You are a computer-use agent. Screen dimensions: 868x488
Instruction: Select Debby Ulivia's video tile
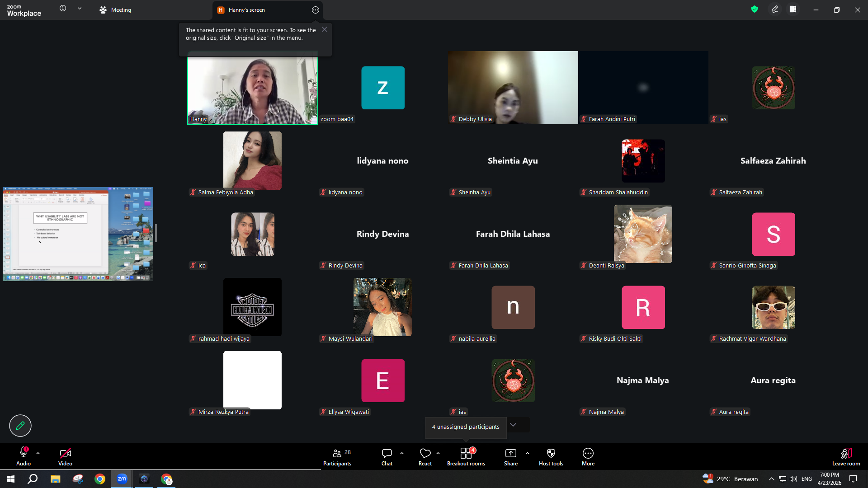coord(513,88)
